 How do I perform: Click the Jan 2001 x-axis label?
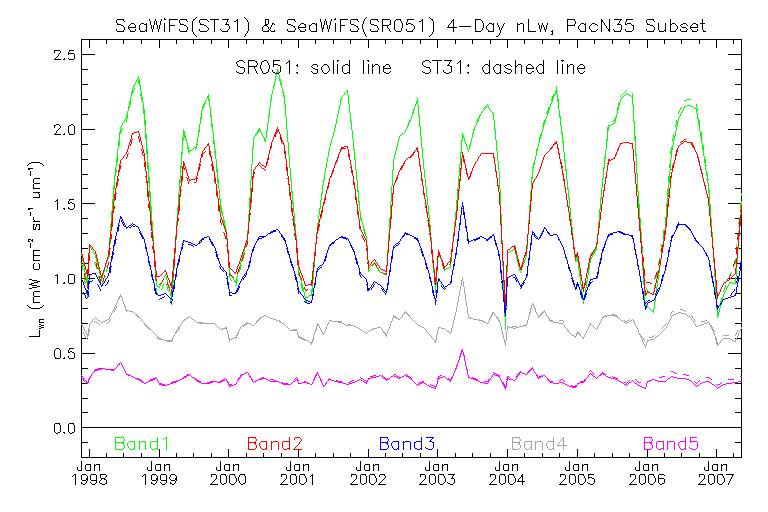tap(298, 473)
